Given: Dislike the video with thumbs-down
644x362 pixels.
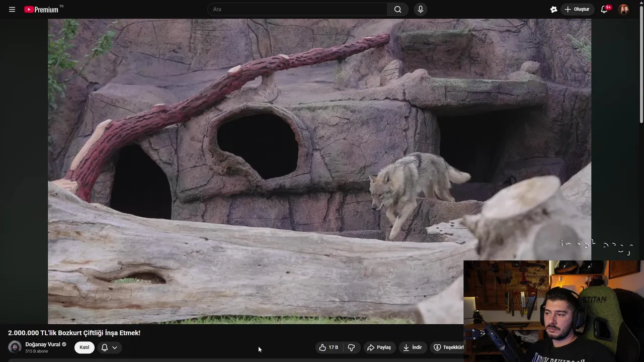Looking at the screenshot, I should (351, 347).
